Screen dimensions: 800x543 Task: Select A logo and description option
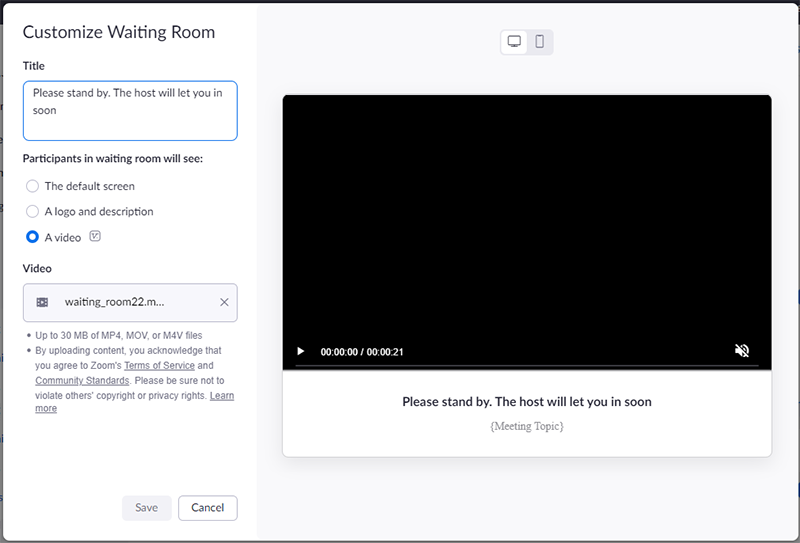tap(33, 212)
